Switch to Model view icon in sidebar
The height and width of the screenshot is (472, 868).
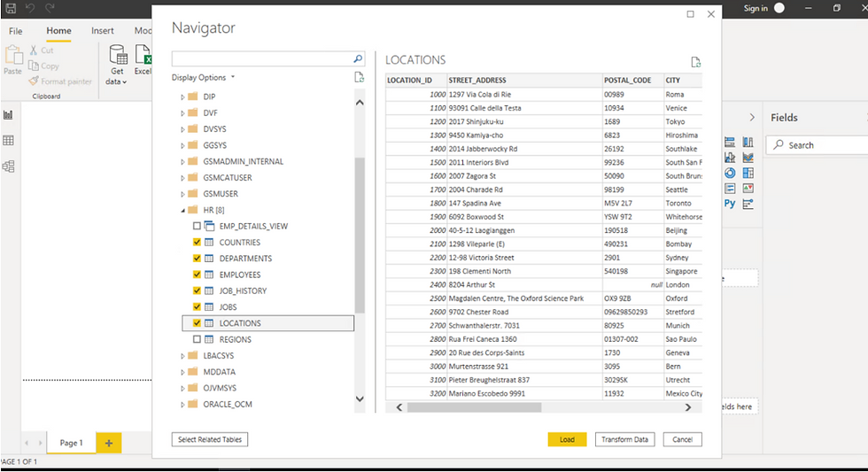point(8,166)
